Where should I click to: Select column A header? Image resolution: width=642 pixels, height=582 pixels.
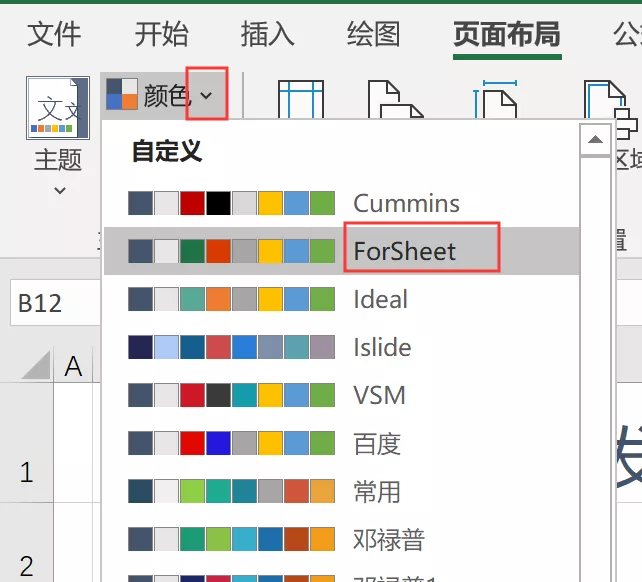(74, 366)
